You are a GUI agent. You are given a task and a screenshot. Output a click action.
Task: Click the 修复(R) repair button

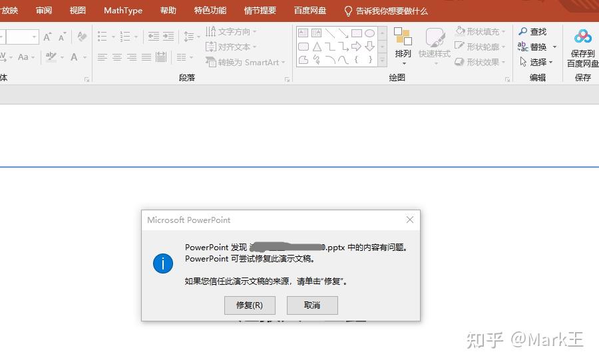(250, 305)
